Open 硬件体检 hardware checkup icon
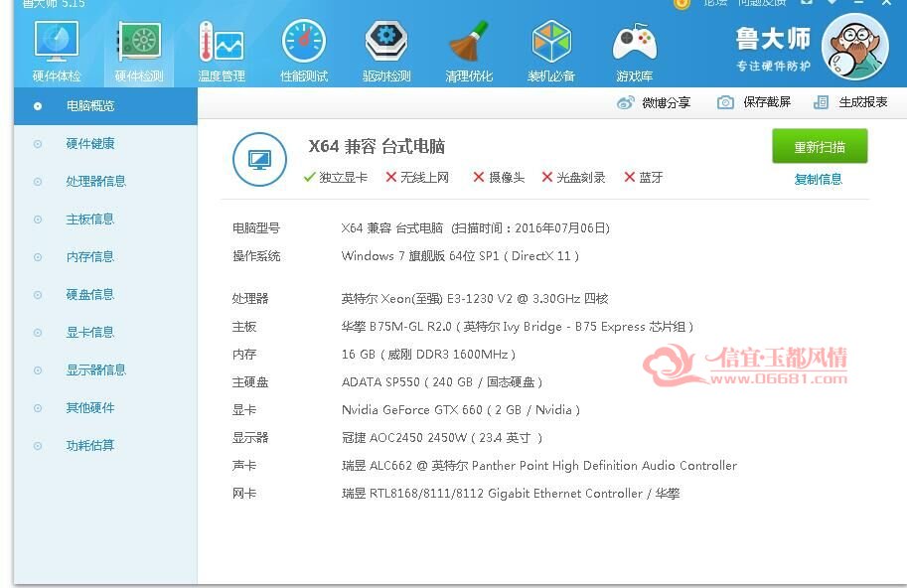This screenshot has width=907, height=588. pyautogui.click(x=56, y=42)
